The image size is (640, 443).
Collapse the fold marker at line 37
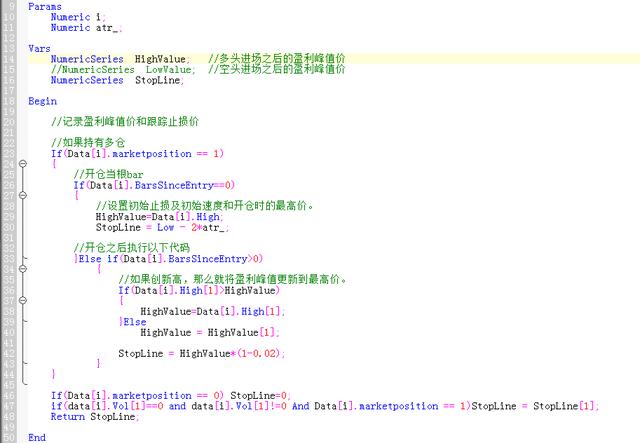[22, 300]
